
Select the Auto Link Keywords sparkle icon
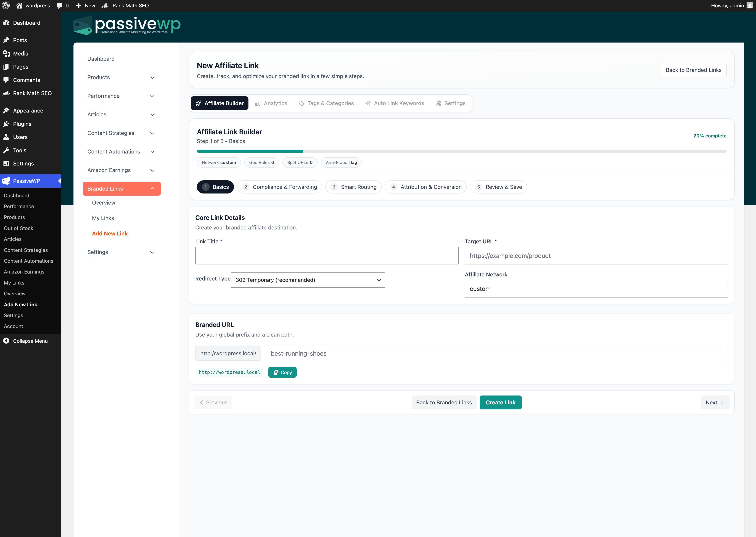368,103
